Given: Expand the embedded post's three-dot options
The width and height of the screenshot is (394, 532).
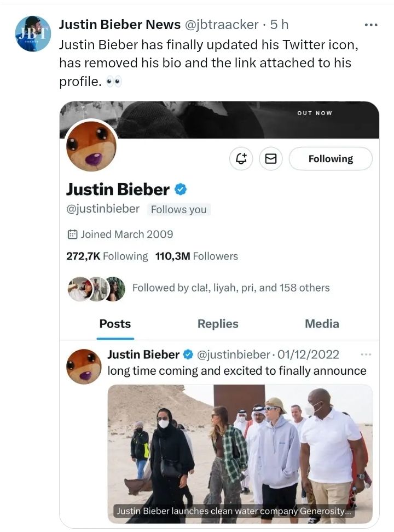Looking at the screenshot, I should tap(366, 354).
